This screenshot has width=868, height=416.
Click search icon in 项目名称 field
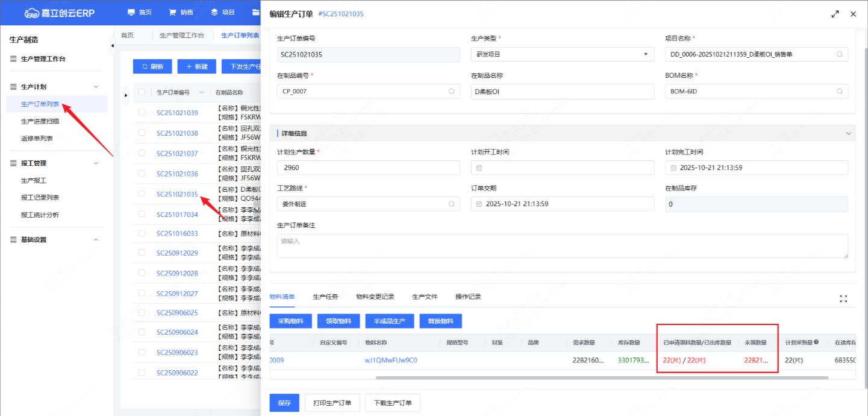pyautogui.click(x=840, y=54)
